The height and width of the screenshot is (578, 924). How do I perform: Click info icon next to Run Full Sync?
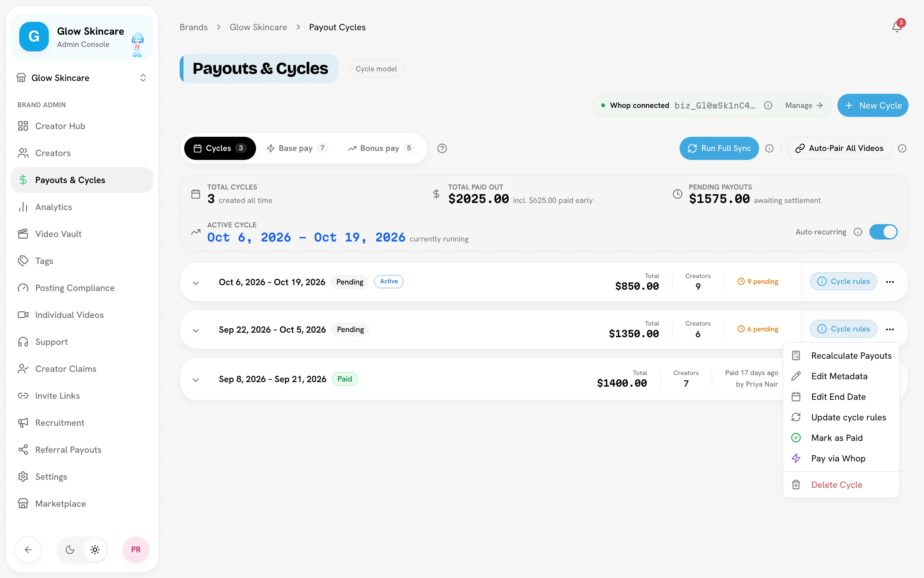point(769,148)
